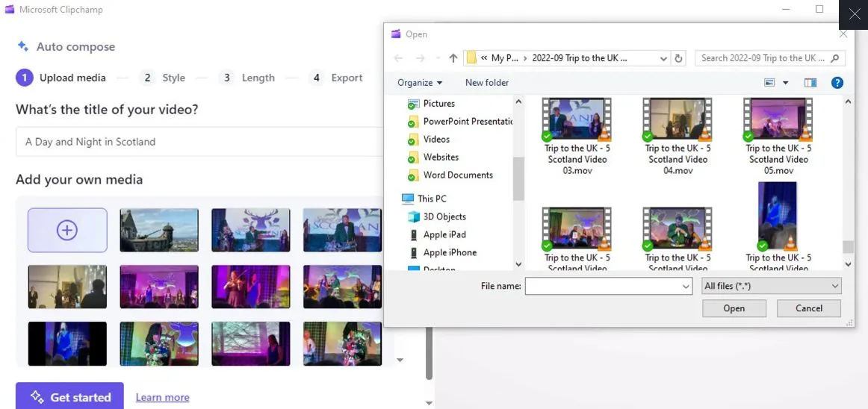Image resolution: width=868 pixels, height=409 pixels.
Task: Go to step 2 Style
Action: tap(162, 78)
